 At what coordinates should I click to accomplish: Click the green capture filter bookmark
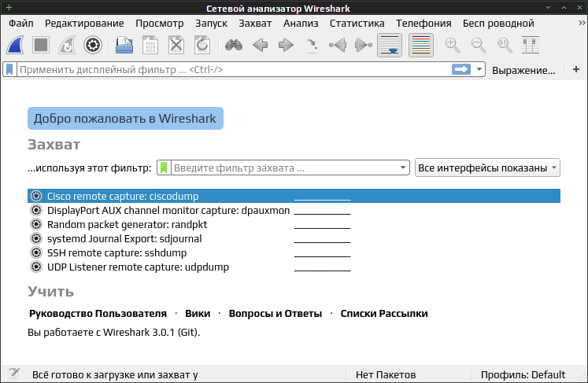click(x=164, y=168)
